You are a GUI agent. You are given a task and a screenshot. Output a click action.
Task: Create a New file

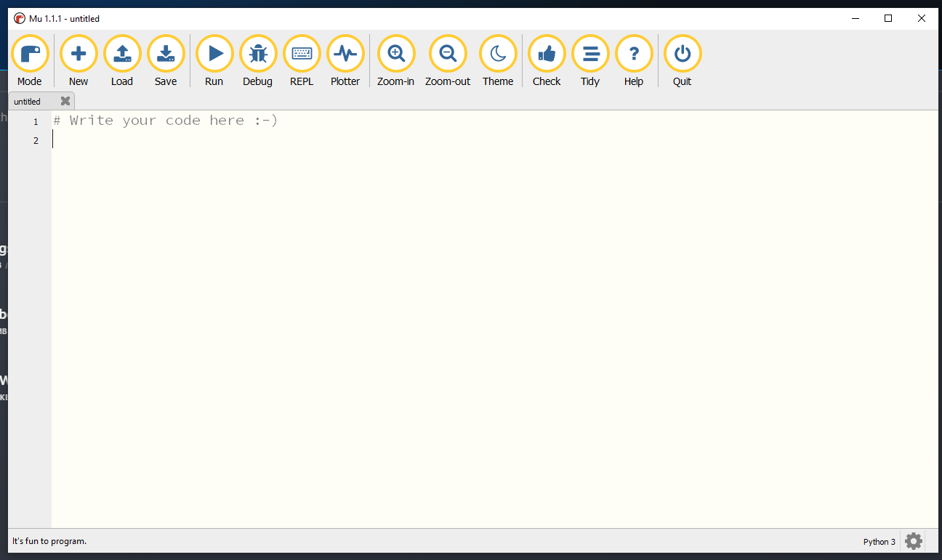(78, 53)
